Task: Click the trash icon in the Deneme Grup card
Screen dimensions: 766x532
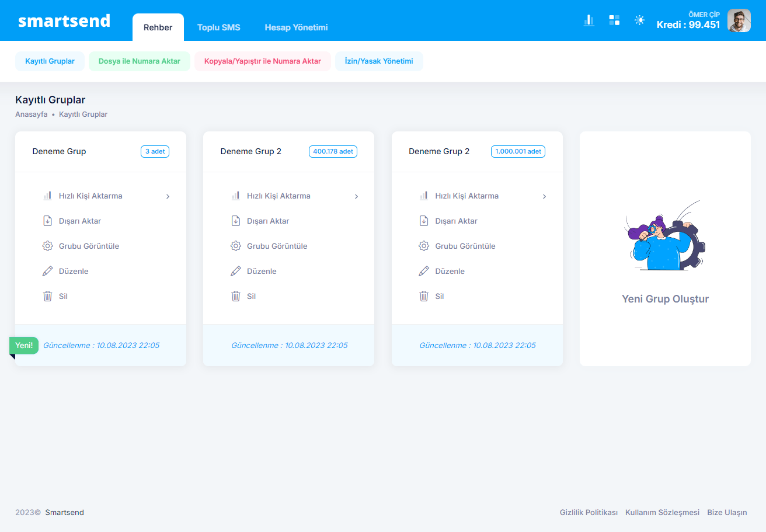Action: point(48,296)
